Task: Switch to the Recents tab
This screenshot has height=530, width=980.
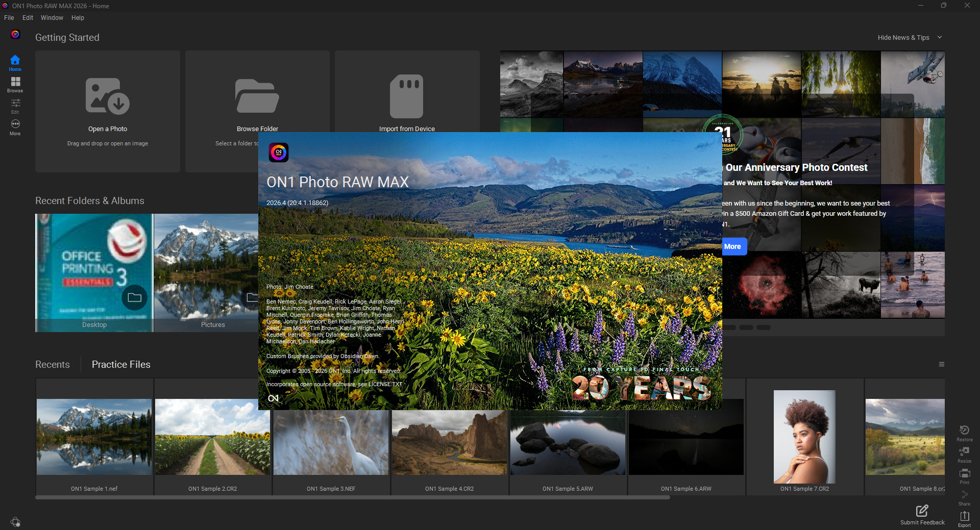Action: (x=53, y=364)
